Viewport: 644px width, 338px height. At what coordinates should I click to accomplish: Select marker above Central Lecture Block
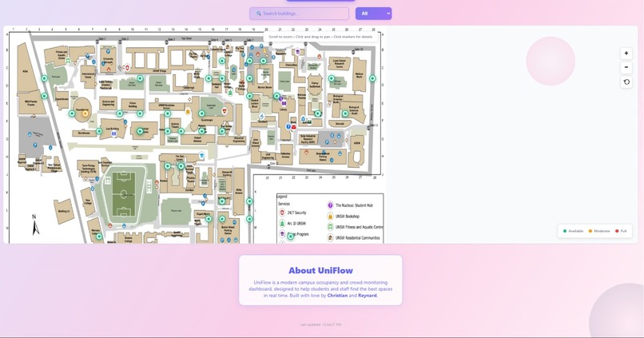[x=249, y=96]
